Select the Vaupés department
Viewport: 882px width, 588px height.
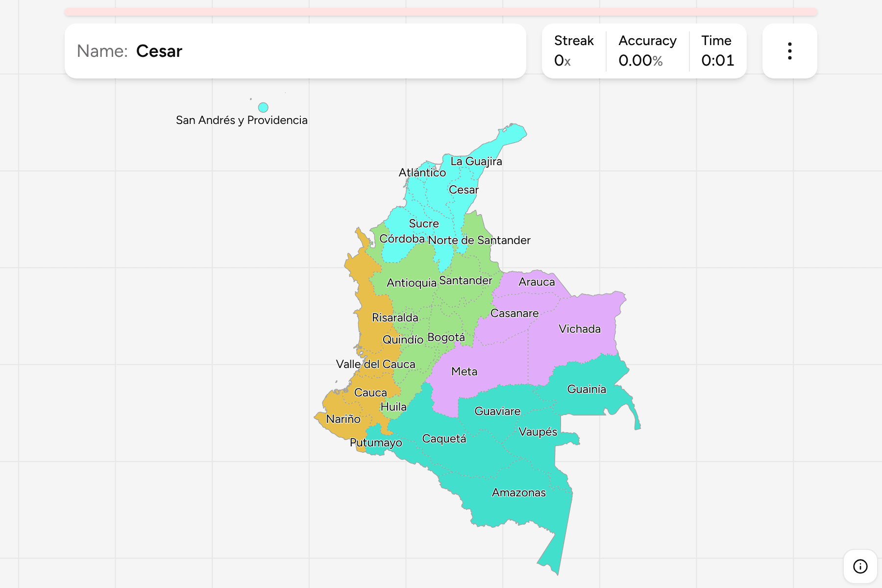click(538, 432)
